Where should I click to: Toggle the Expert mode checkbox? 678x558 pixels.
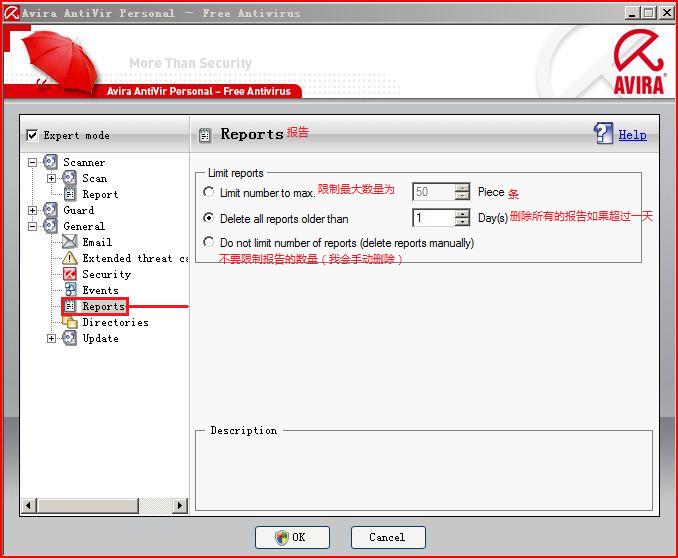32,135
